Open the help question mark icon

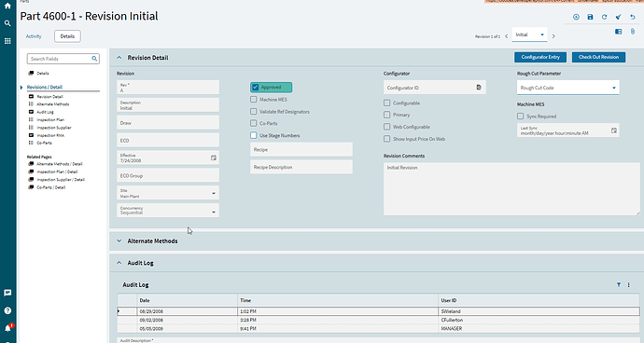[x=7, y=310]
